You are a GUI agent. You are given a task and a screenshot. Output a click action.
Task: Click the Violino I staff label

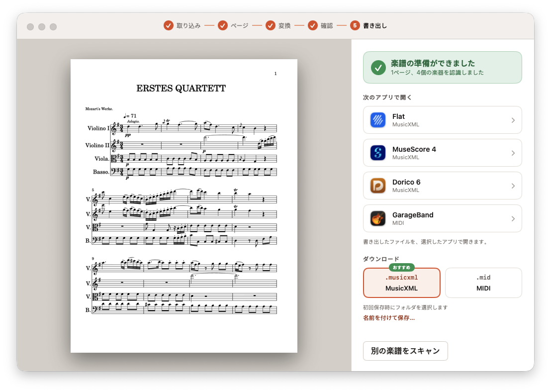coord(98,128)
